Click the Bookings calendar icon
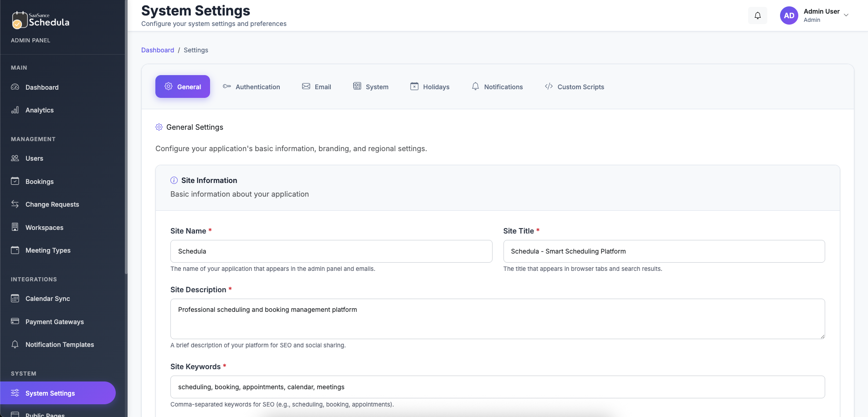Screen dimensions: 868x417 (x=15, y=181)
